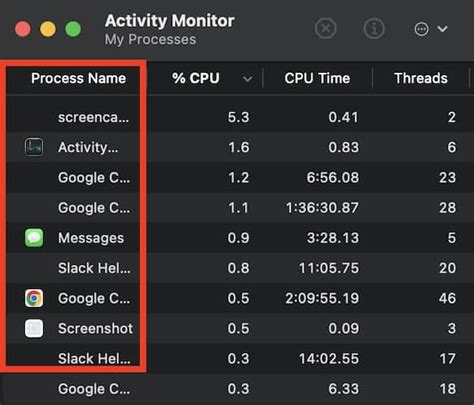
Task: Click the 5.3 CPU percentage value
Action: (x=238, y=117)
